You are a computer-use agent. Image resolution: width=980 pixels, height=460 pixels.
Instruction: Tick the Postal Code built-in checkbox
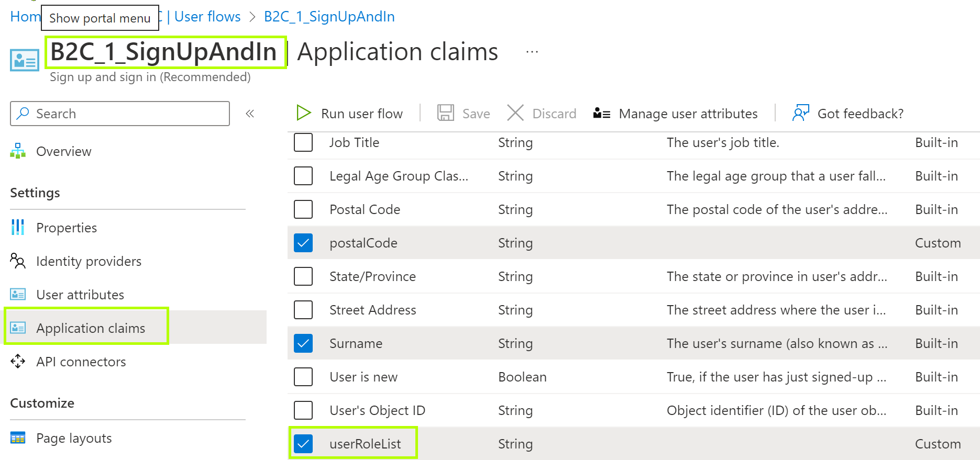pyautogui.click(x=303, y=209)
